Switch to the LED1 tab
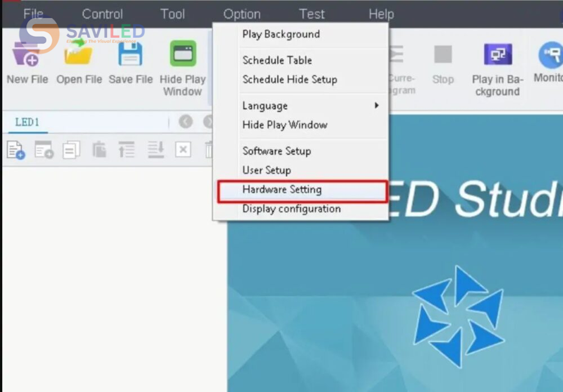The height and width of the screenshot is (392, 563). (x=27, y=122)
